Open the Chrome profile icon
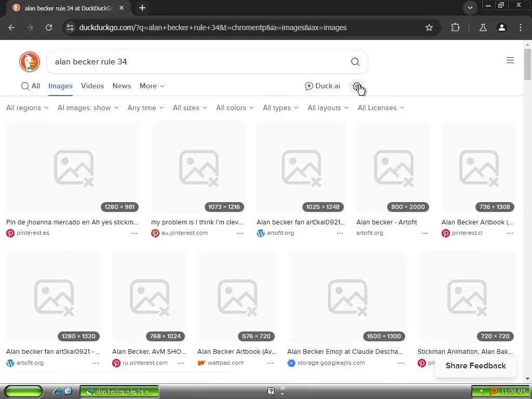 pos(501,28)
